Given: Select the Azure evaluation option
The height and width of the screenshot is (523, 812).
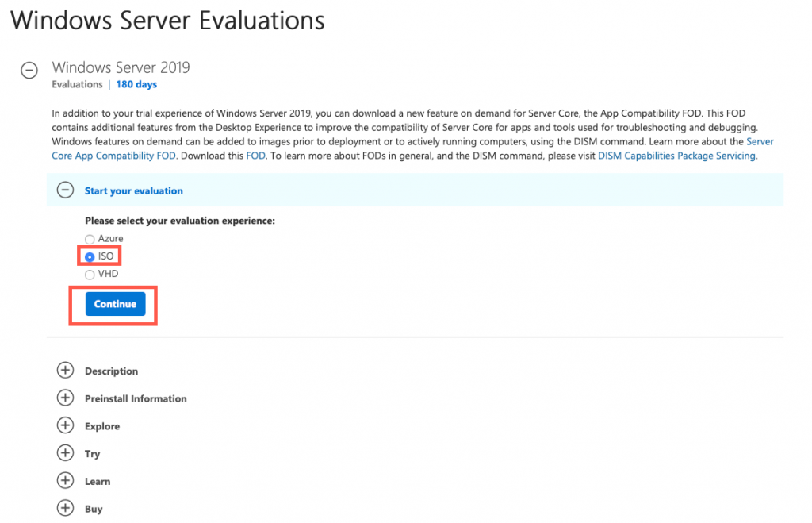Looking at the screenshot, I should click(90, 239).
